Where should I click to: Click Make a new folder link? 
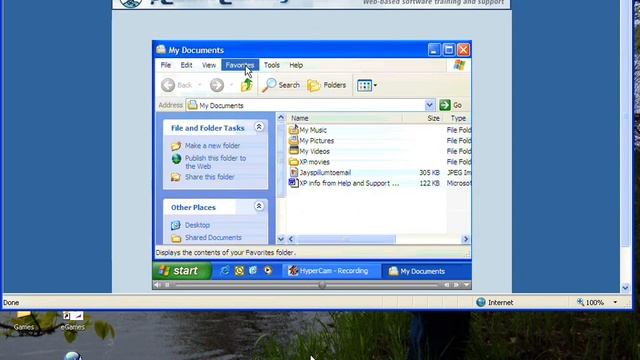click(212, 145)
